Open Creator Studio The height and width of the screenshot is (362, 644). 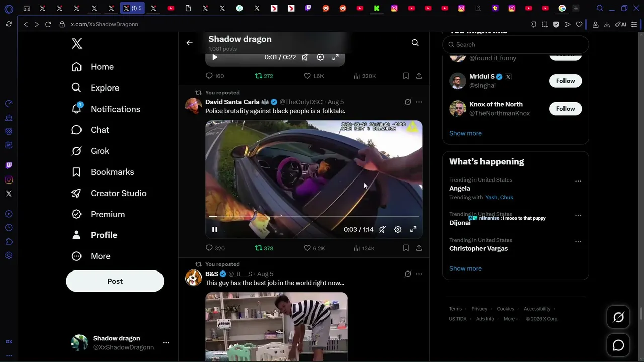(x=109, y=193)
